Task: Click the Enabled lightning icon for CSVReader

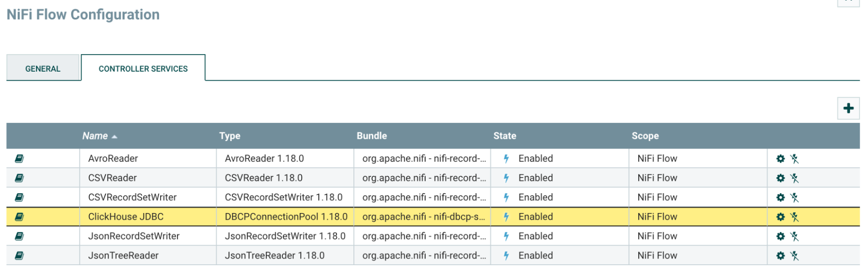Action: [x=506, y=177]
